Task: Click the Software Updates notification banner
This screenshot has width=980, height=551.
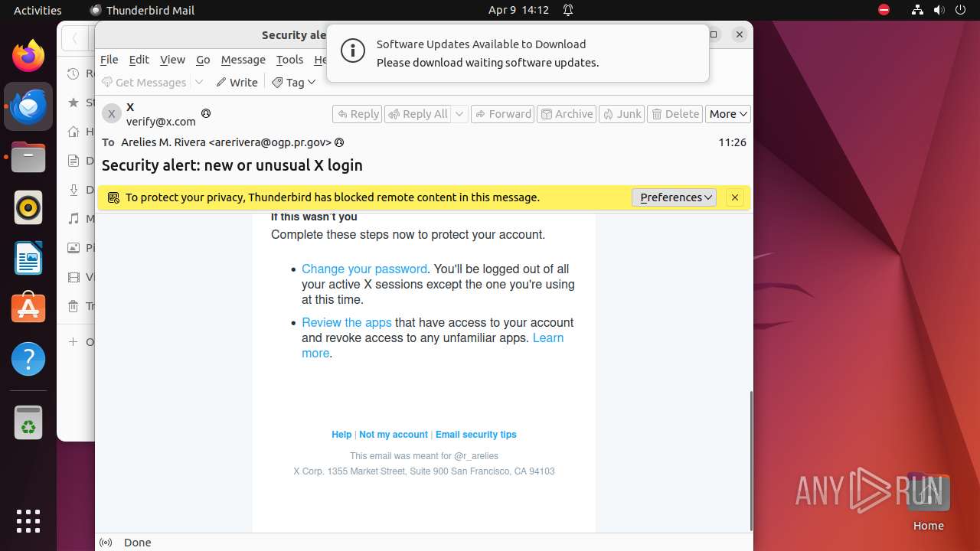Action: click(x=518, y=53)
